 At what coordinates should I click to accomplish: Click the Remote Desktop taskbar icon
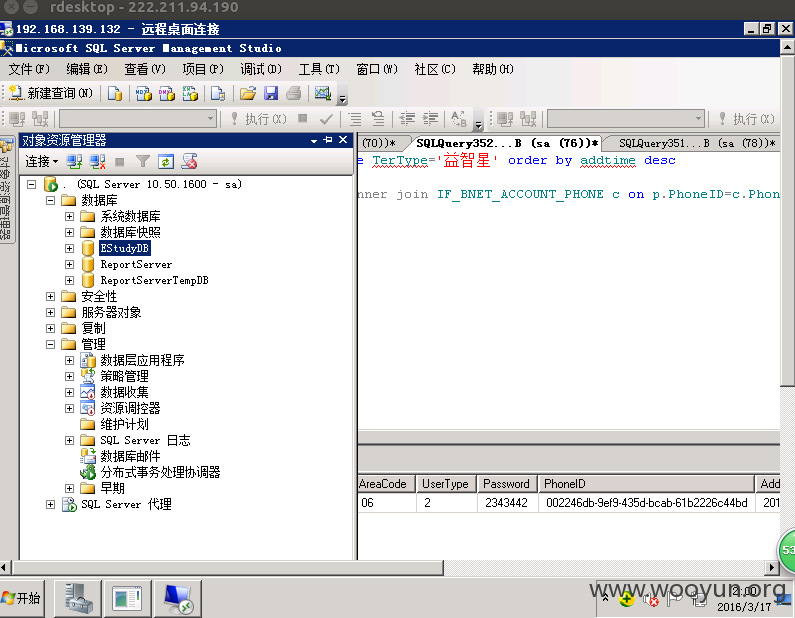click(x=178, y=599)
